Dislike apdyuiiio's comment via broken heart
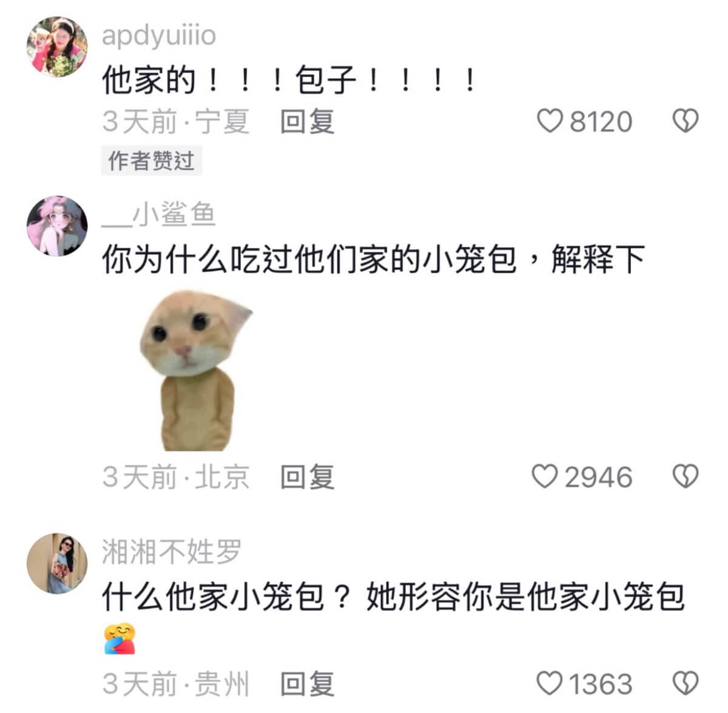The width and height of the screenshot is (728, 713). click(686, 121)
